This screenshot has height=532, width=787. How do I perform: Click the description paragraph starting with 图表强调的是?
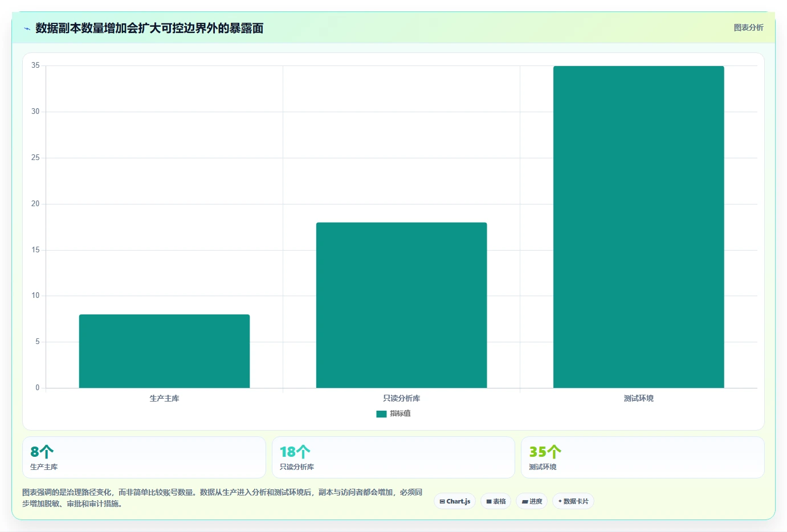coord(222,498)
